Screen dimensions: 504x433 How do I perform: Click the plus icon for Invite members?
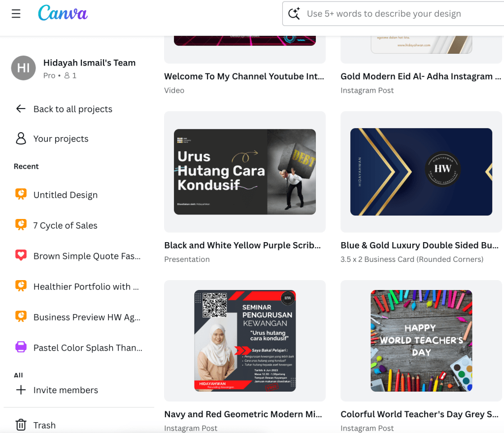pos(21,390)
